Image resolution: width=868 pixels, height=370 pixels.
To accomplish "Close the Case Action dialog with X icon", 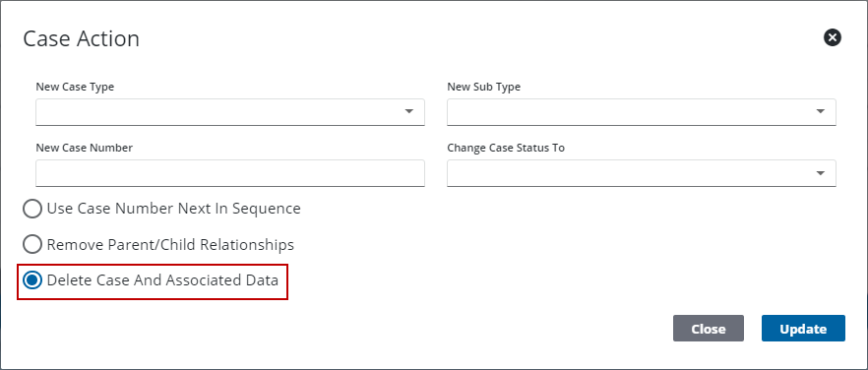I will click(x=832, y=37).
